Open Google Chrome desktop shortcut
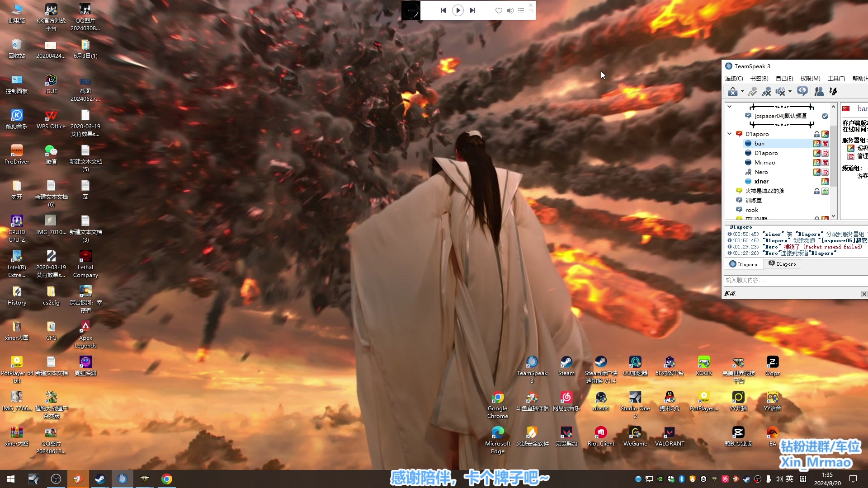 click(497, 405)
